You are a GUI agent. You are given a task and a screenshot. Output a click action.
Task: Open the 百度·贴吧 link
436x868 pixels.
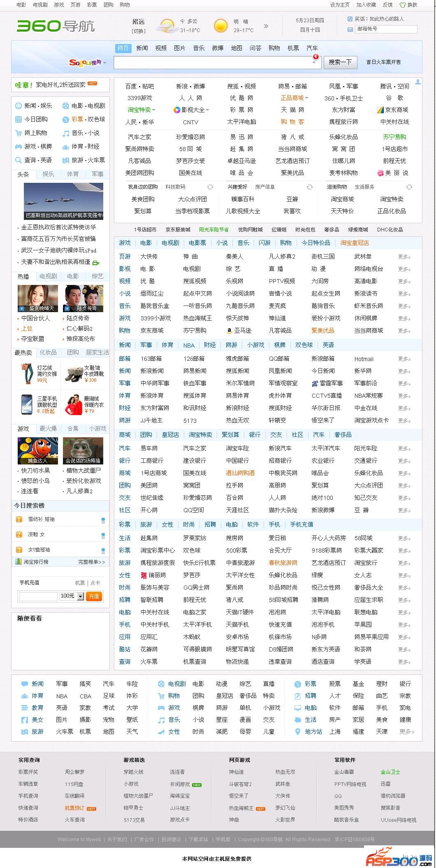139,86
